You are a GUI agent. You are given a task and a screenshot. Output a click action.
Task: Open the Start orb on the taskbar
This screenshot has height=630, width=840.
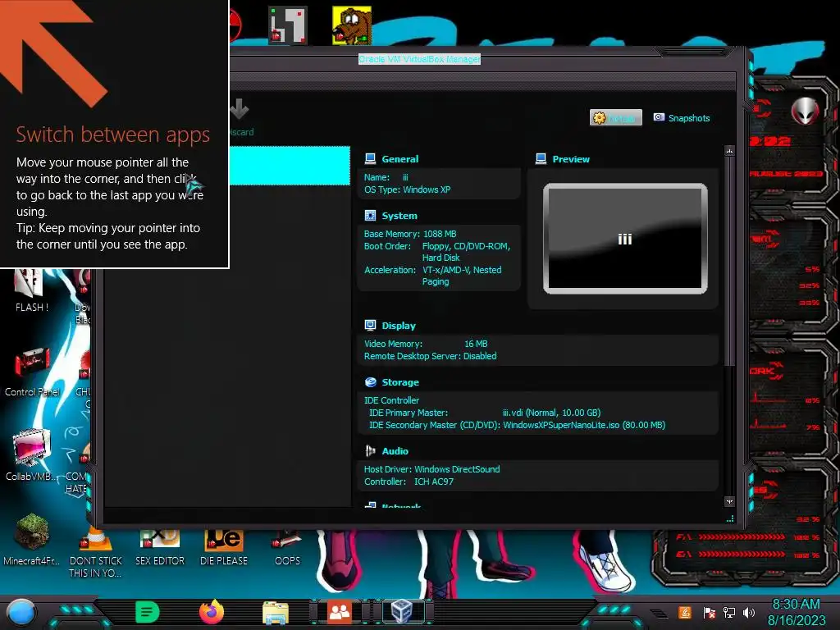21,613
